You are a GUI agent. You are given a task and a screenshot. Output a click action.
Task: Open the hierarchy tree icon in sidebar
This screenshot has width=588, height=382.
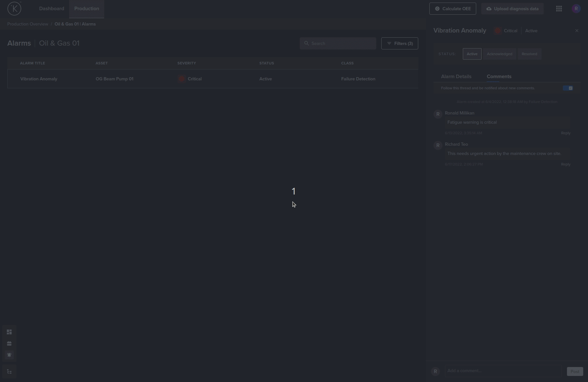pyautogui.click(x=9, y=372)
